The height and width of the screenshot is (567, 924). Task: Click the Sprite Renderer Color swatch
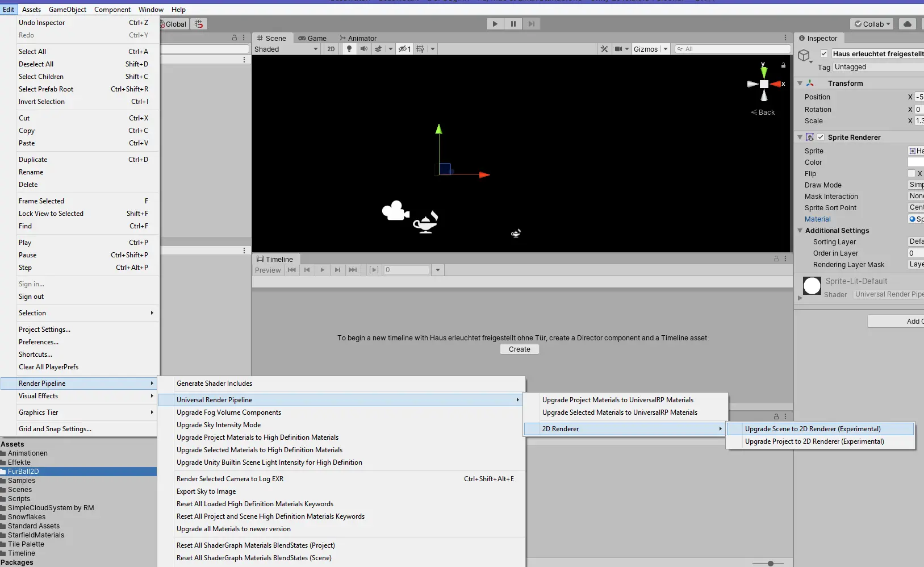pos(915,162)
